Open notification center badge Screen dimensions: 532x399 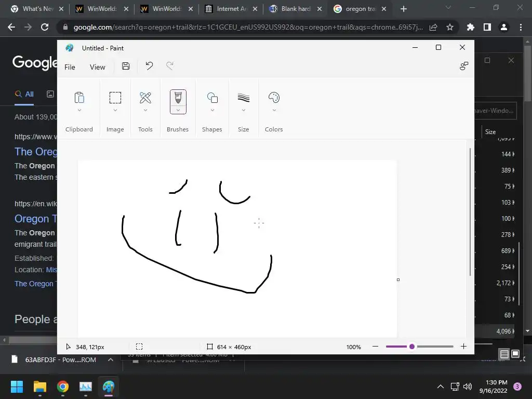[x=517, y=387]
